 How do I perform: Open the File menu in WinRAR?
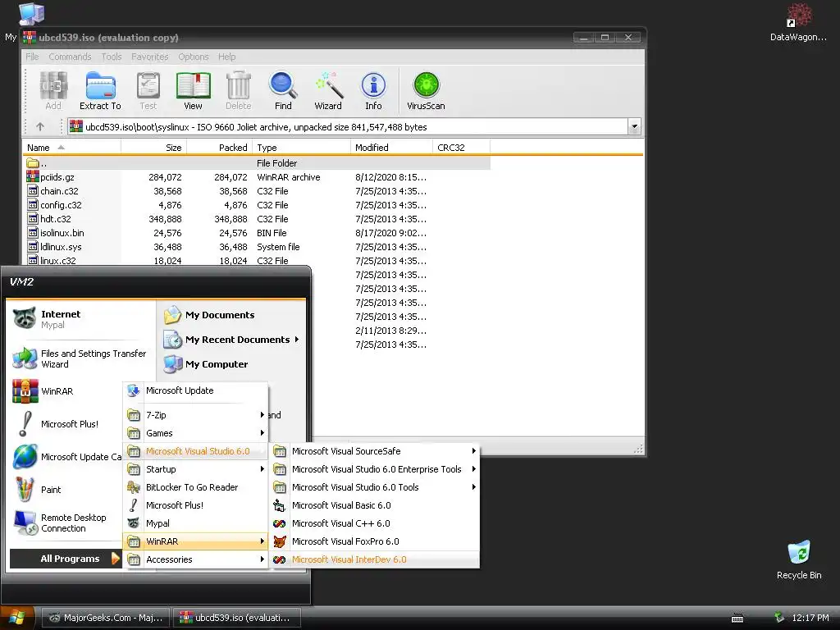coord(32,57)
